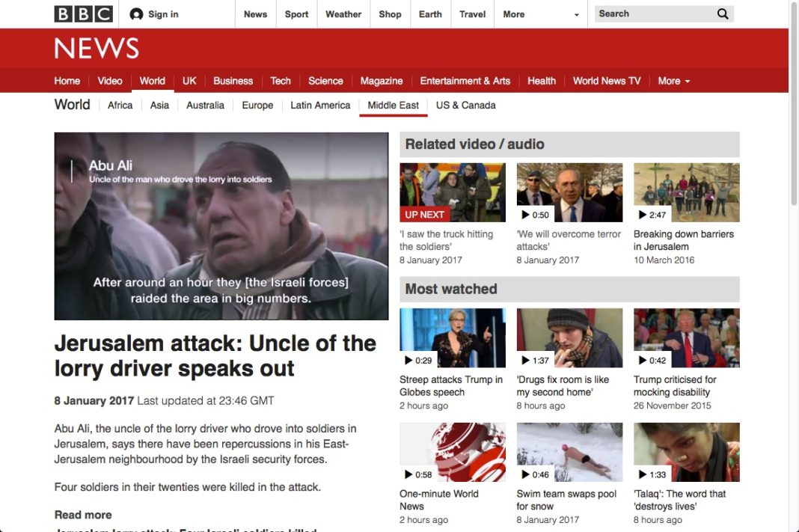Select the US & Canada region
The height and width of the screenshot is (532, 799).
[x=466, y=106]
